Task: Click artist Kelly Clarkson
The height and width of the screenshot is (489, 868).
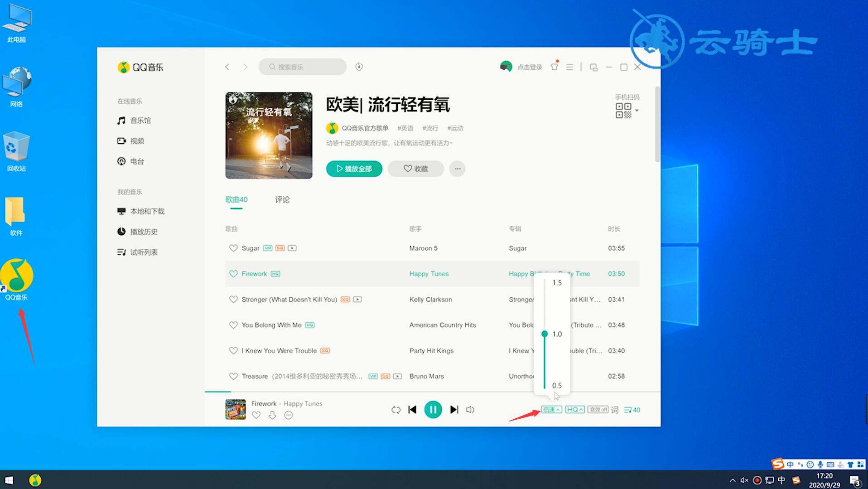Action: click(431, 300)
